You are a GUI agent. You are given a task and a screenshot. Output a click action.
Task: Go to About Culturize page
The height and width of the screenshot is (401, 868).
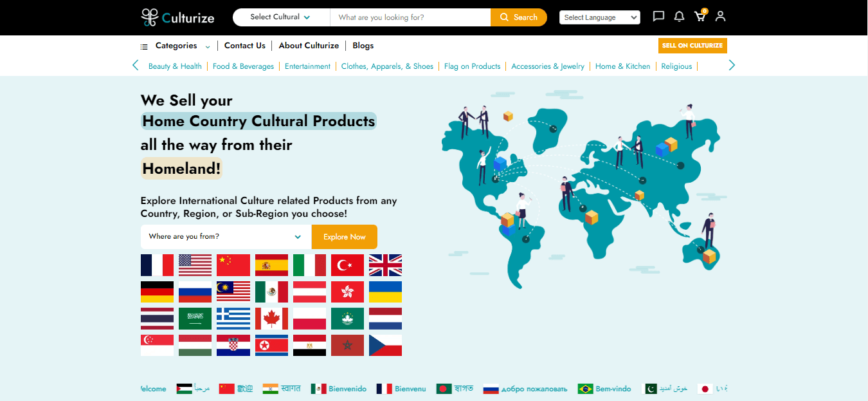pos(309,46)
